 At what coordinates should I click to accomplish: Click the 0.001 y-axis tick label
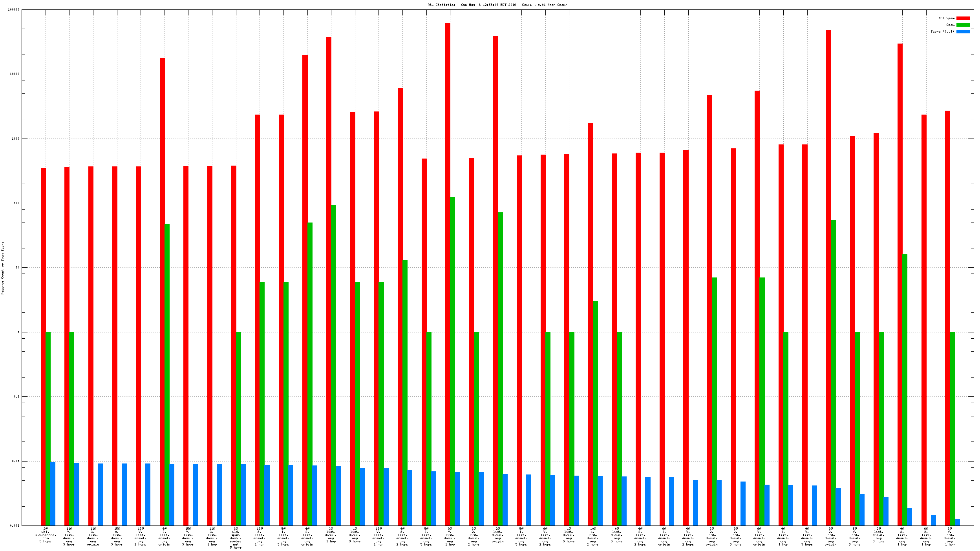[x=15, y=525]
